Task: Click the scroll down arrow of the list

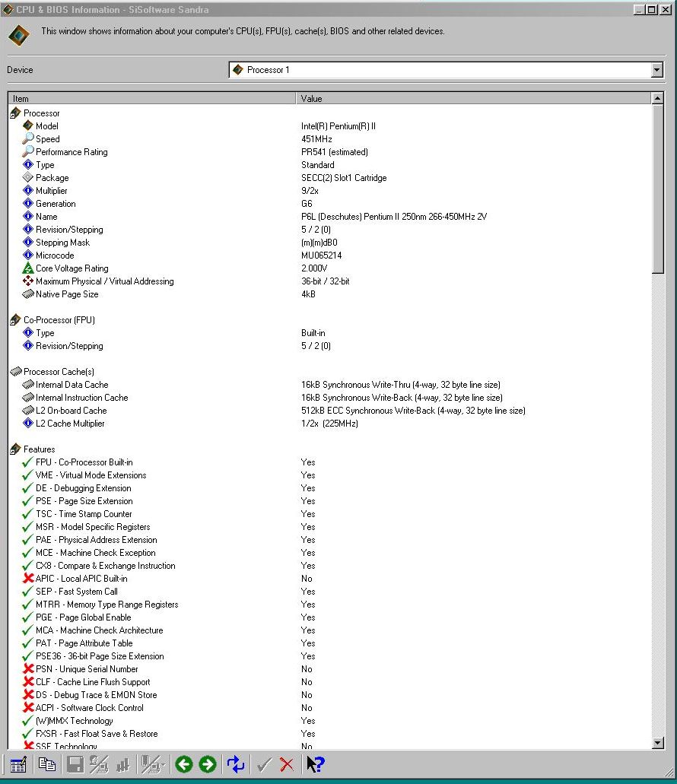Action: click(658, 743)
